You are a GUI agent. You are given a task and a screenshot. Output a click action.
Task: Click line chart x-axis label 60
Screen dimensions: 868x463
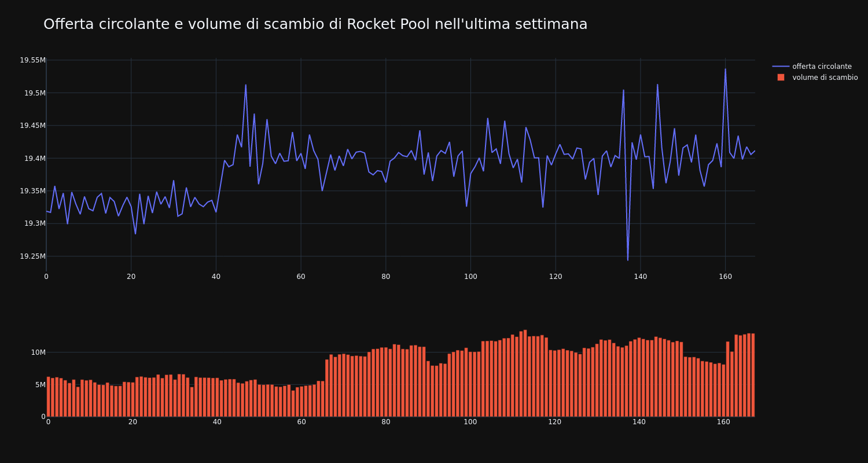(301, 277)
